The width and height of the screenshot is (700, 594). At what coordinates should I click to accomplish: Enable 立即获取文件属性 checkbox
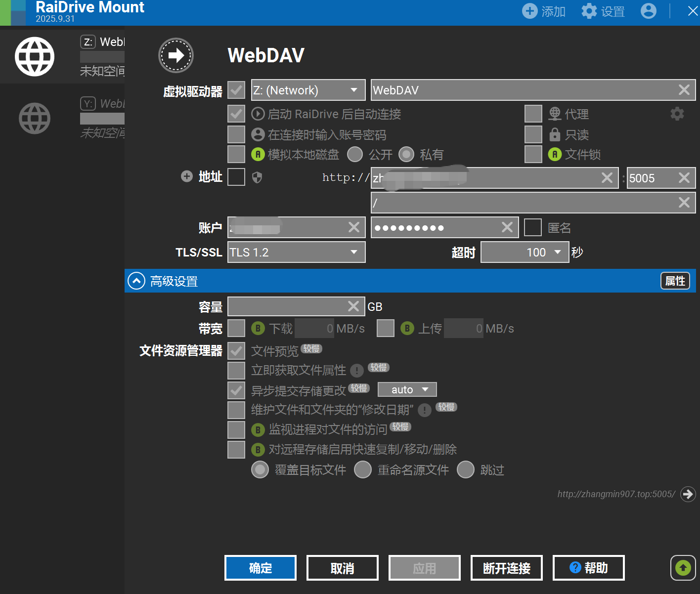tap(236, 371)
